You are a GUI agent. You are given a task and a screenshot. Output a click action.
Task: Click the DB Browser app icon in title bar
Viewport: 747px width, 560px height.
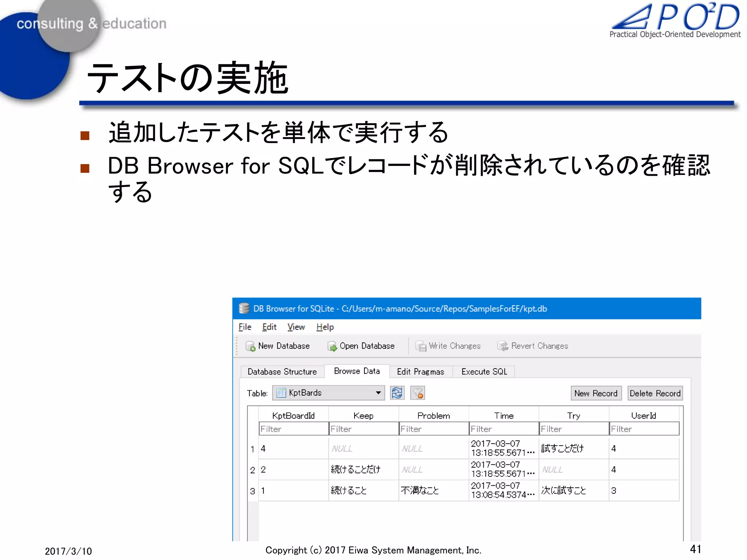244,308
